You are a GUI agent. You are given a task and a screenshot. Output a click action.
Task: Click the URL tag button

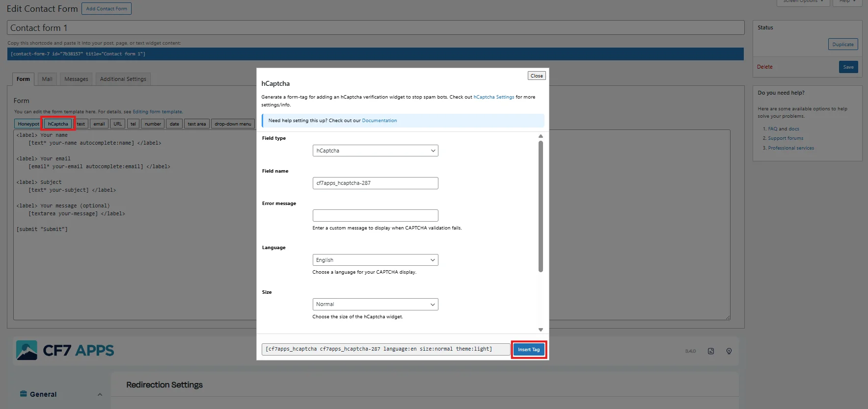click(118, 124)
